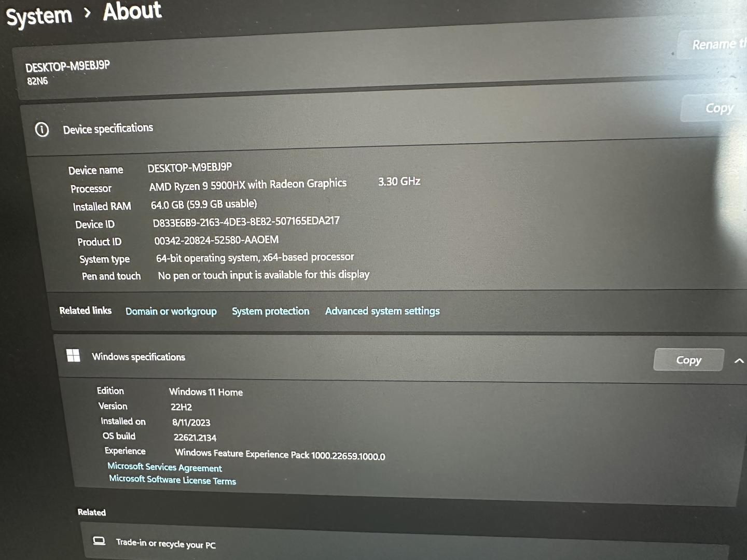
Task: Open the System protection link
Action: 270,311
